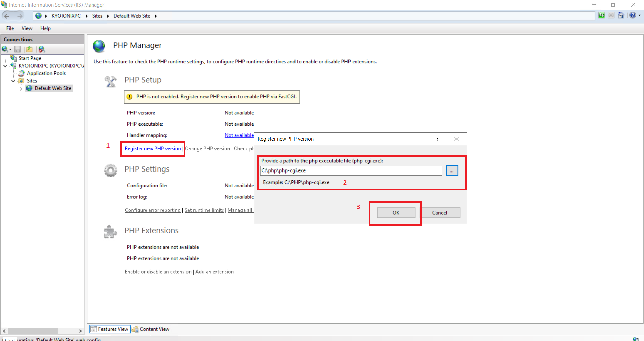Image resolution: width=644 pixels, height=341 pixels.
Task: Switch to Content View tab
Action: [x=151, y=329]
